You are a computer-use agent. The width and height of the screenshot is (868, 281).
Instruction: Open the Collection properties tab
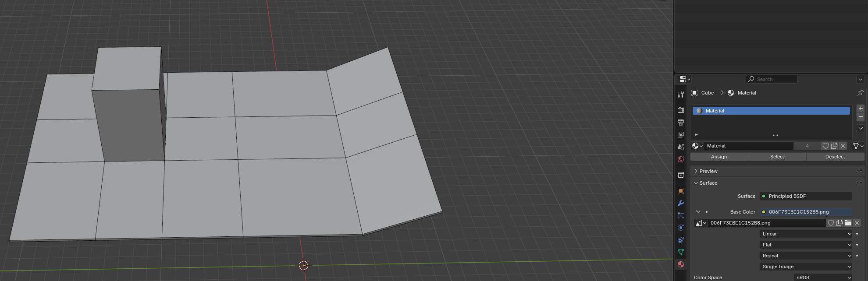point(680,175)
